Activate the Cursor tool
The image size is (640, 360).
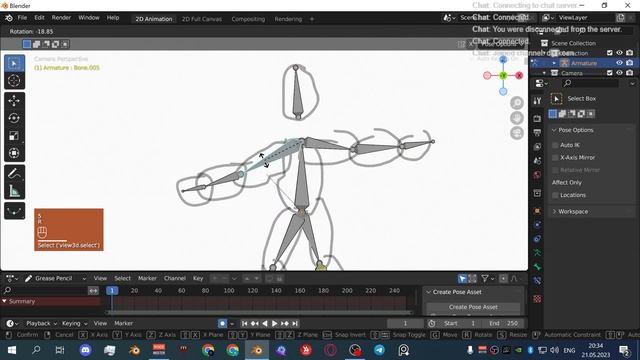click(14, 80)
